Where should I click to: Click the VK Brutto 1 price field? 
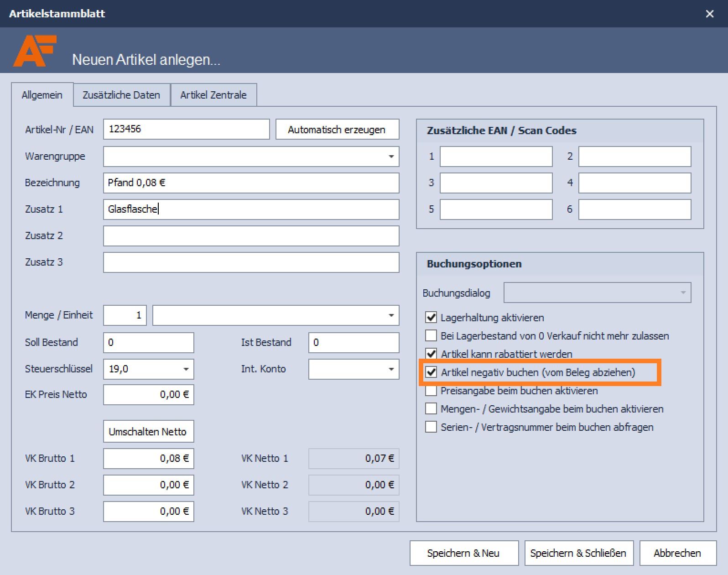(149, 459)
